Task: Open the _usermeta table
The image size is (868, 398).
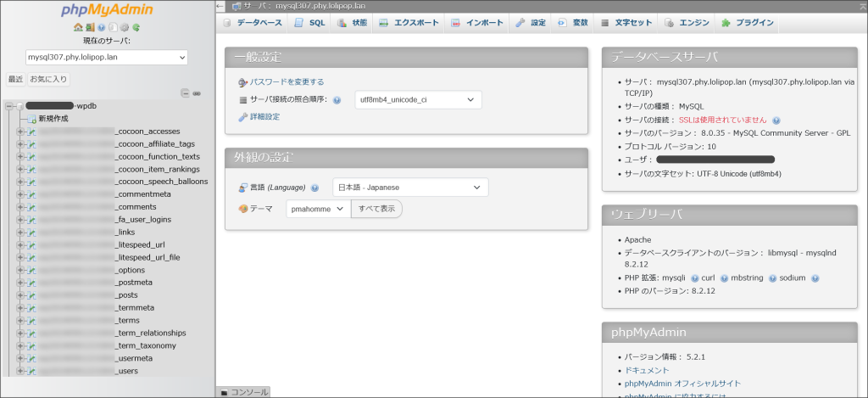Action: click(134, 358)
